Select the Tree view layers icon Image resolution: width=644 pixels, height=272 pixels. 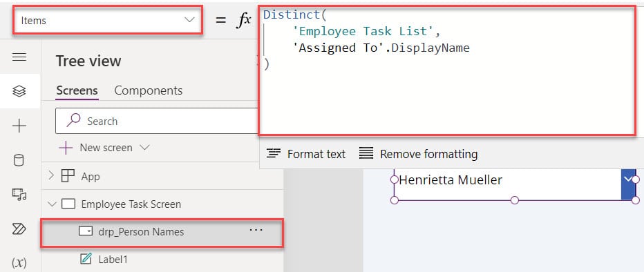19,91
